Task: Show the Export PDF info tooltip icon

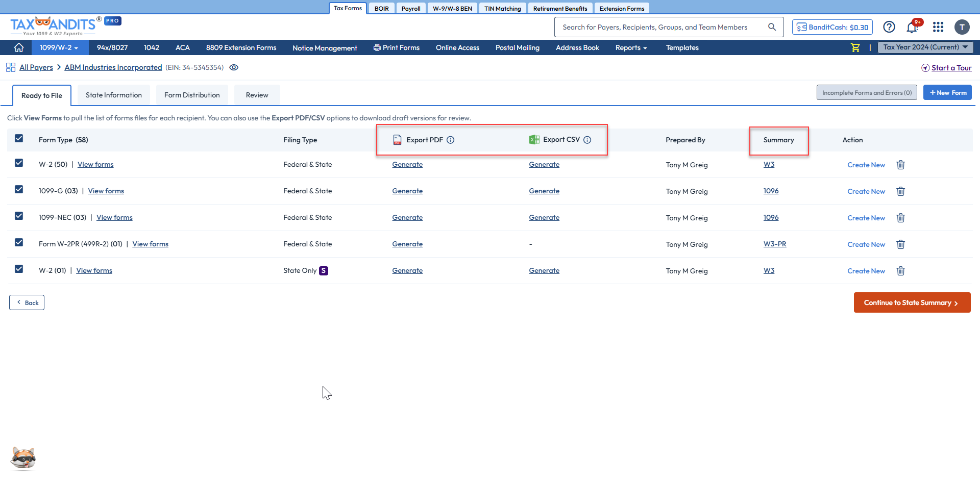Action: (x=451, y=140)
